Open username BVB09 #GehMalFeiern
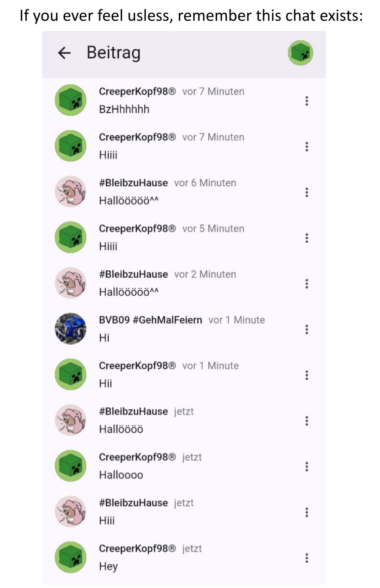This screenshot has height=588, width=380. [151, 320]
